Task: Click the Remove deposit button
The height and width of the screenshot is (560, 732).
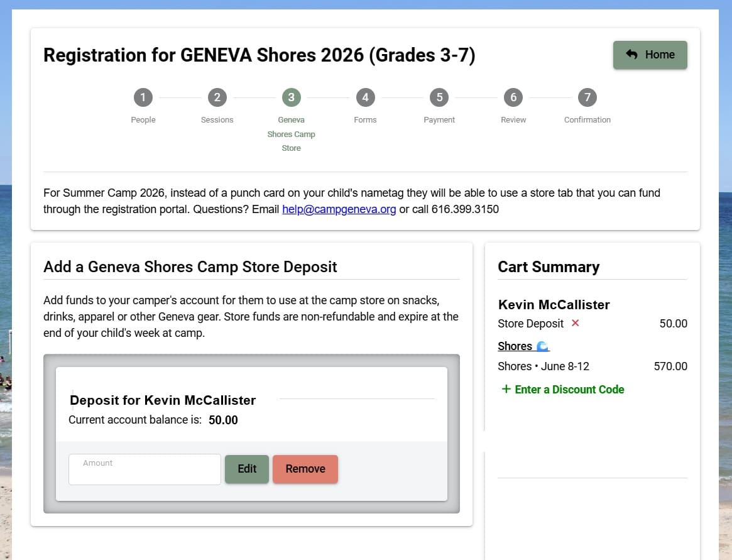Action: click(x=305, y=469)
